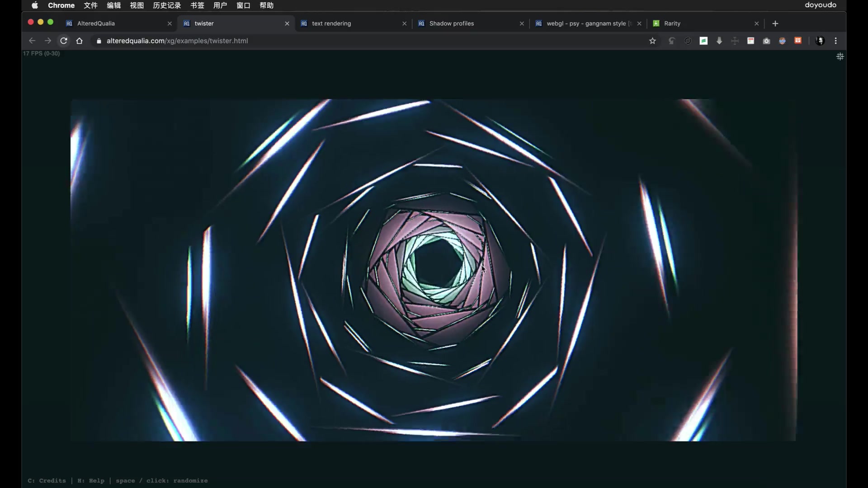Open the user profile avatar menu

tap(820, 41)
